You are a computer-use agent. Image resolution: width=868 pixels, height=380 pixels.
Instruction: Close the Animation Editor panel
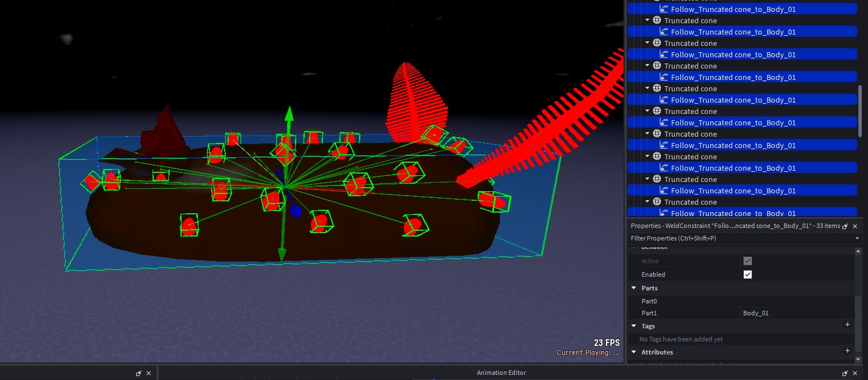pyautogui.click(x=855, y=373)
